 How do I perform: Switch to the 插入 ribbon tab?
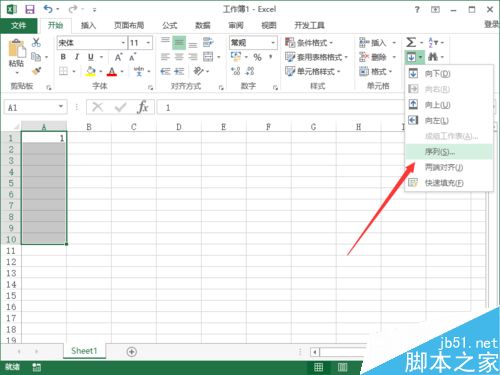88,25
